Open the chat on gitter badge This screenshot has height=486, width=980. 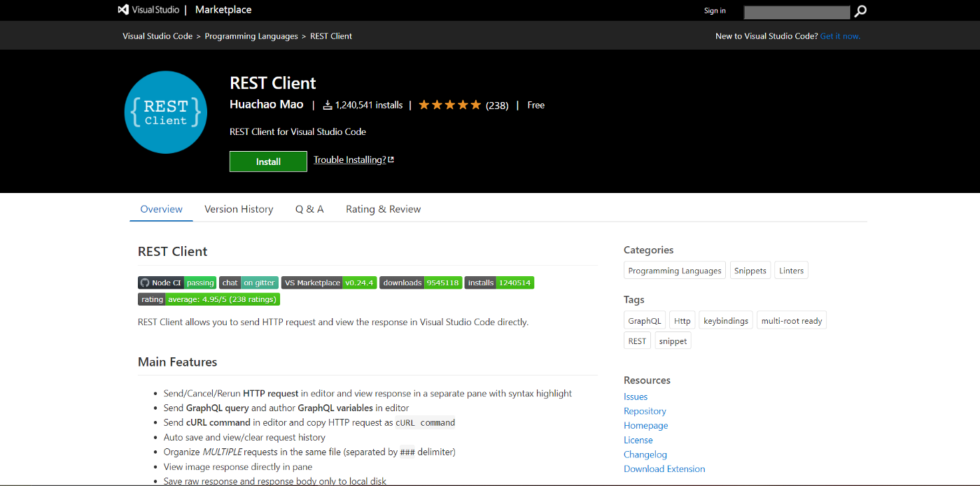tap(248, 283)
